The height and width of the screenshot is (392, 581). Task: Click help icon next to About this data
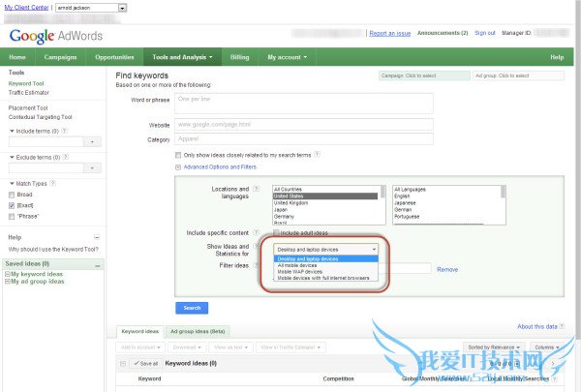562,326
